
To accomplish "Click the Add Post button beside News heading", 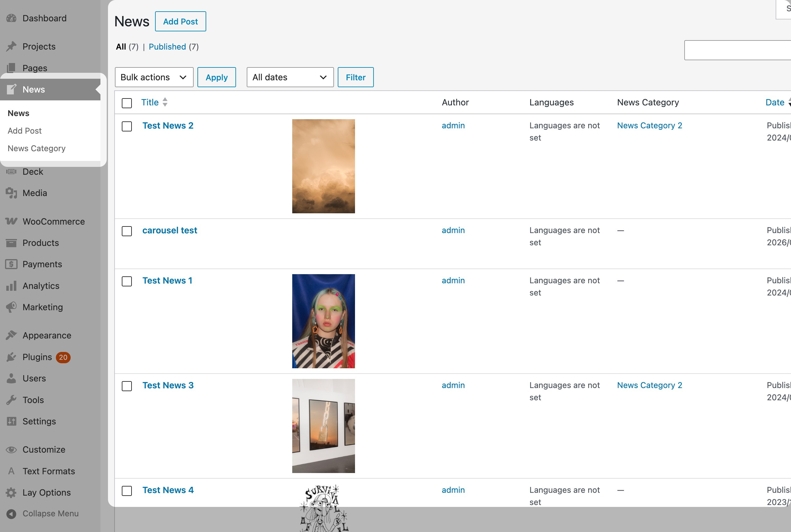I will [x=180, y=21].
